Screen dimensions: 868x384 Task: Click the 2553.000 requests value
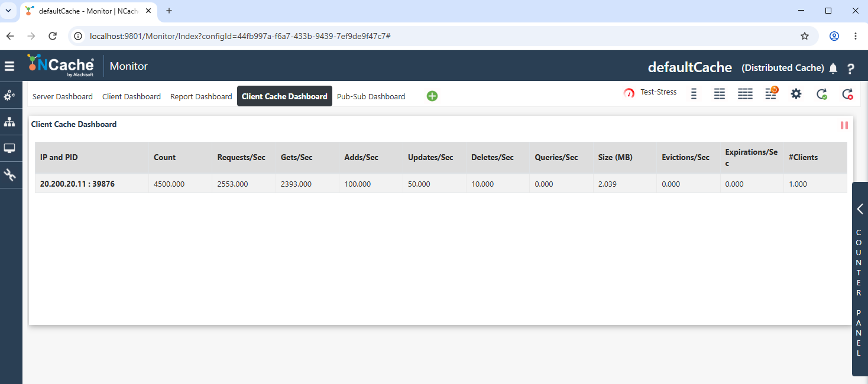coord(232,184)
